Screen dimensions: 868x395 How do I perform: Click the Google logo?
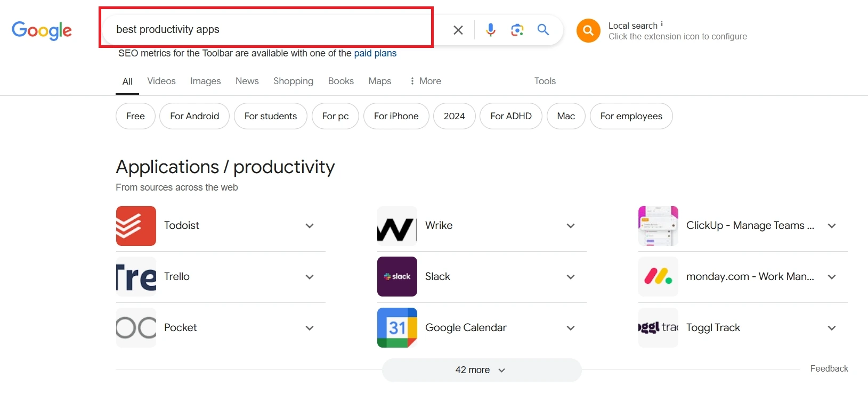(x=42, y=30)
